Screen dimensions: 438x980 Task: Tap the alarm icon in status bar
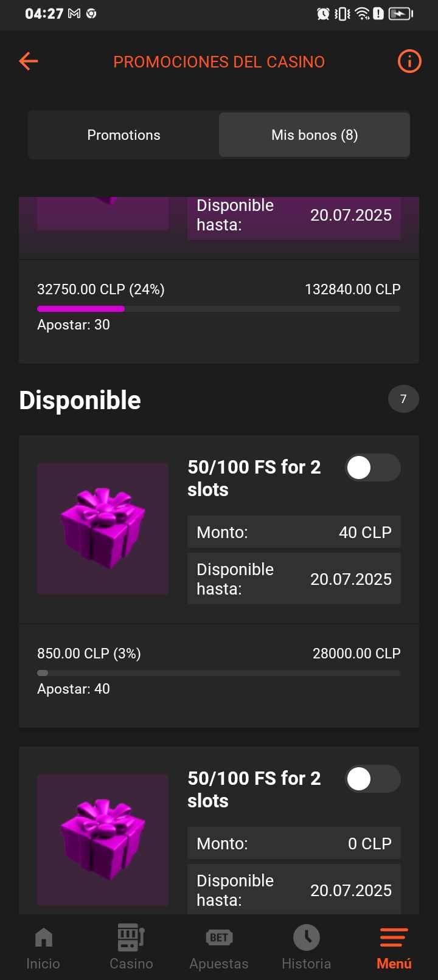pos(323,13)
